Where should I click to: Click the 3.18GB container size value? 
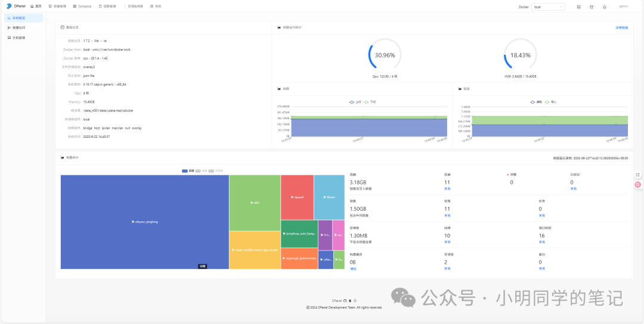click(358, 182)
